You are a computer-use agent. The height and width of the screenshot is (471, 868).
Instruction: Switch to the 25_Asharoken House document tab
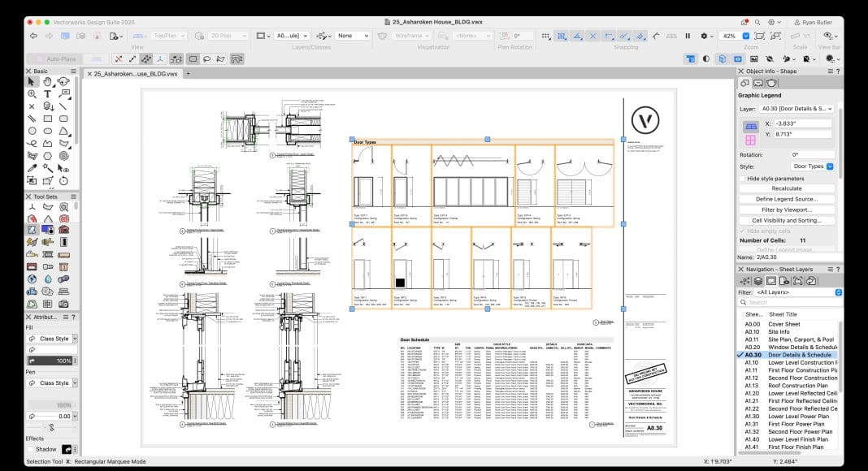pyautogui.click(x=135, y=73)
